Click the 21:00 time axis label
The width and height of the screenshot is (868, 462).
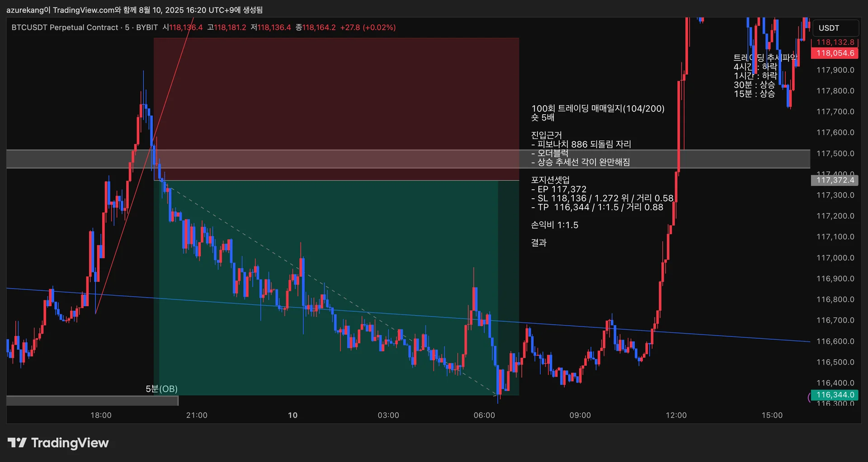tap(197, 415)
